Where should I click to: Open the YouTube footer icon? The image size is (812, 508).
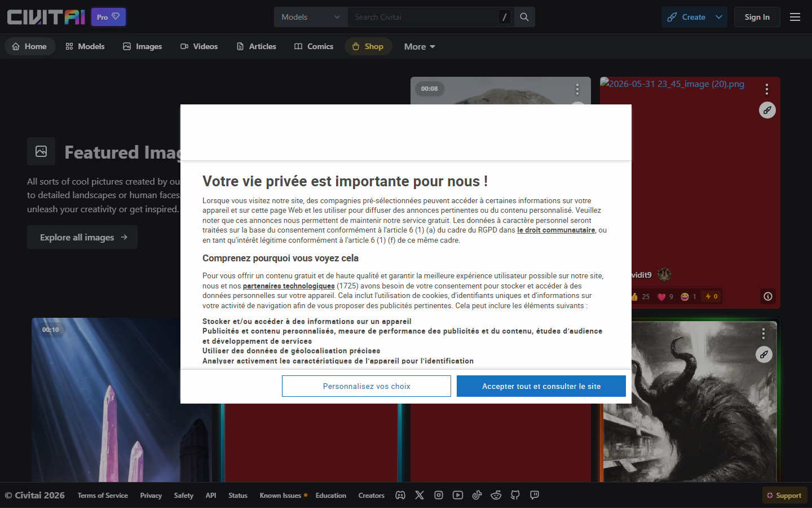458,495
